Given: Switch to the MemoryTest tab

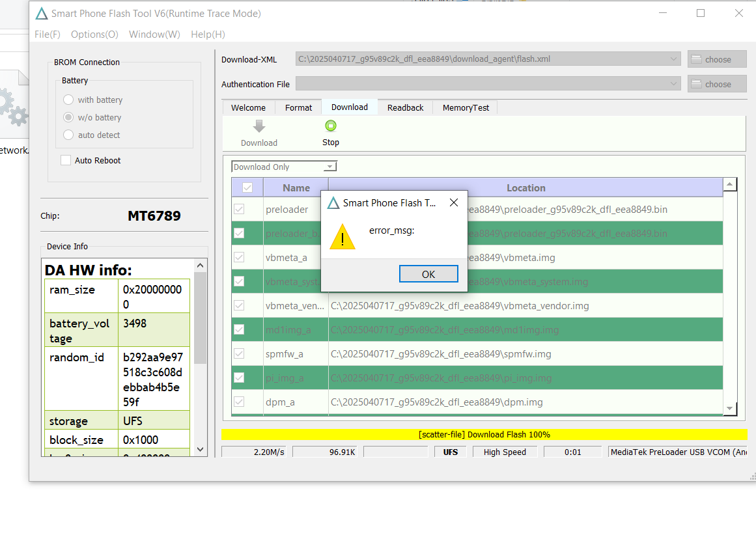Looking at the screenshot, I should [466, 107].
